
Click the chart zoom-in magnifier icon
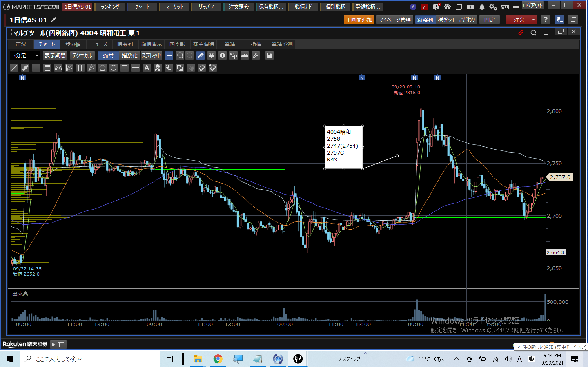pos(180,56)
